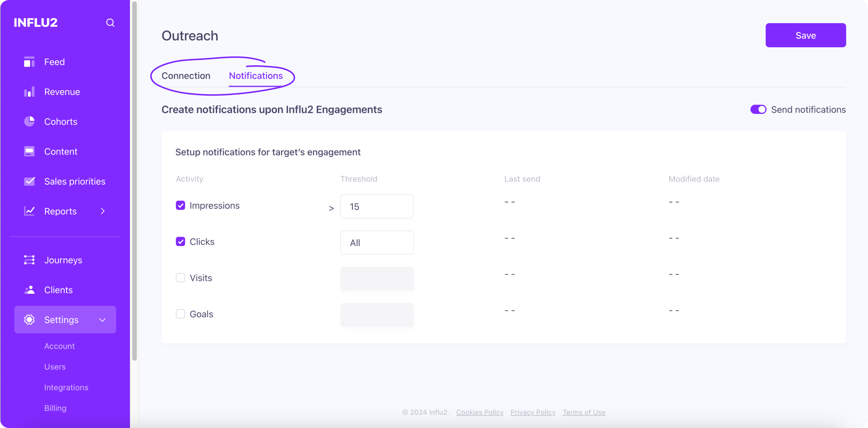Click the Modified date column header
This screenshot has width=868, height=428.
[x=694, y=179]
